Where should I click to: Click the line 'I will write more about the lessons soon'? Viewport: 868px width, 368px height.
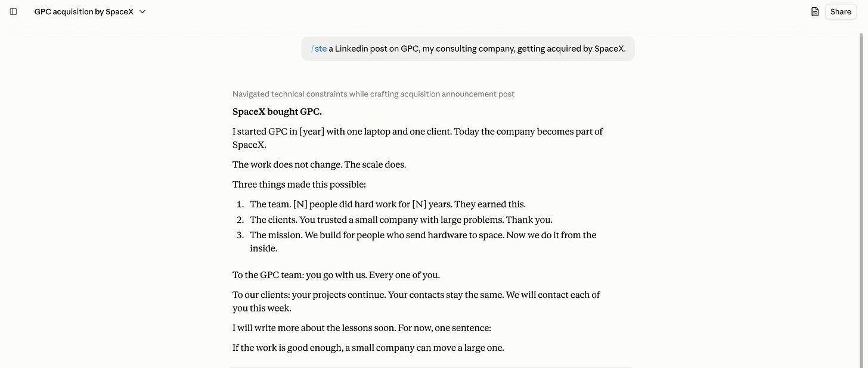tap(362, 328)
